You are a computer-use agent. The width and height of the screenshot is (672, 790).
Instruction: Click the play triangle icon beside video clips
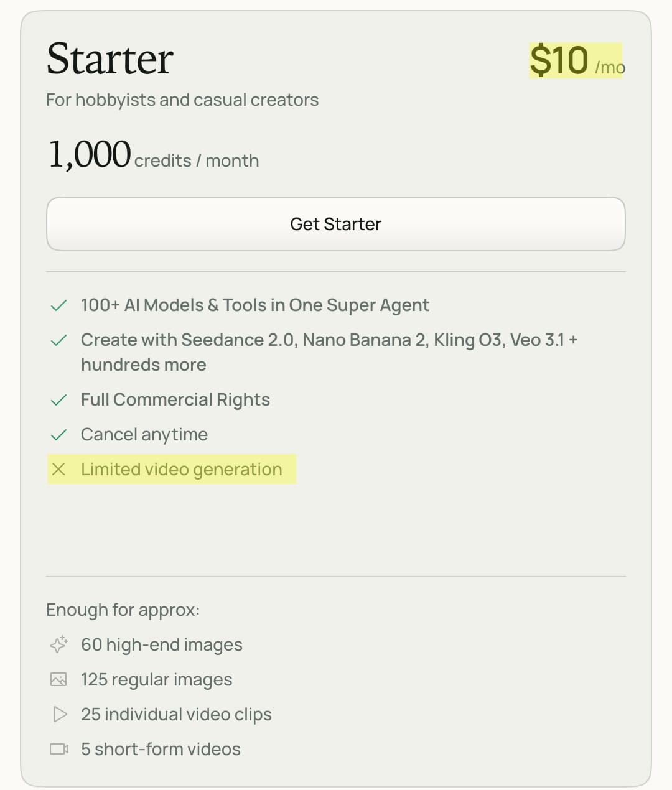click(60, 714)
